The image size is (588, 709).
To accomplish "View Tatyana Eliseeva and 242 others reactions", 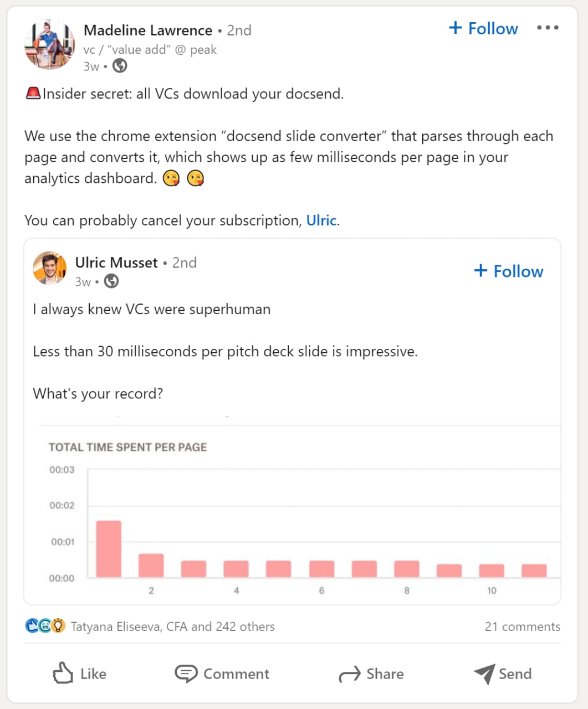I will click(x=172, y=626).
